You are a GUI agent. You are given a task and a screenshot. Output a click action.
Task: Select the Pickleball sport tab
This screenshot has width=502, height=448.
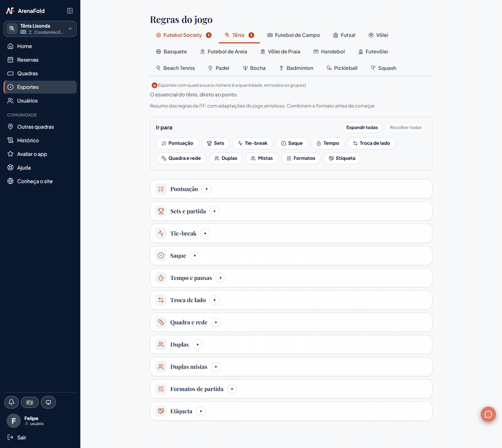(x=342, y=68)
